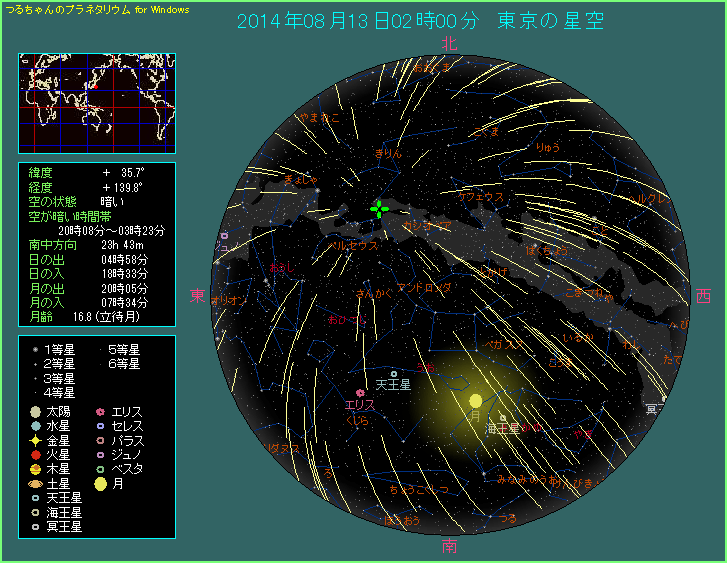
Task: Click the pink Eris (エリス) legend icon
Action: coord(99,411)
